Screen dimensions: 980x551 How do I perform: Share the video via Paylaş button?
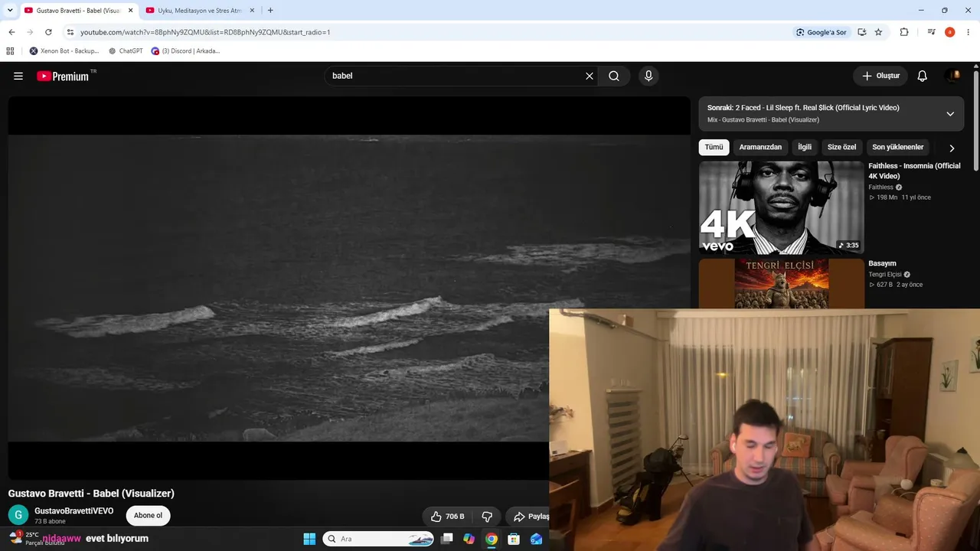(529, 517)
